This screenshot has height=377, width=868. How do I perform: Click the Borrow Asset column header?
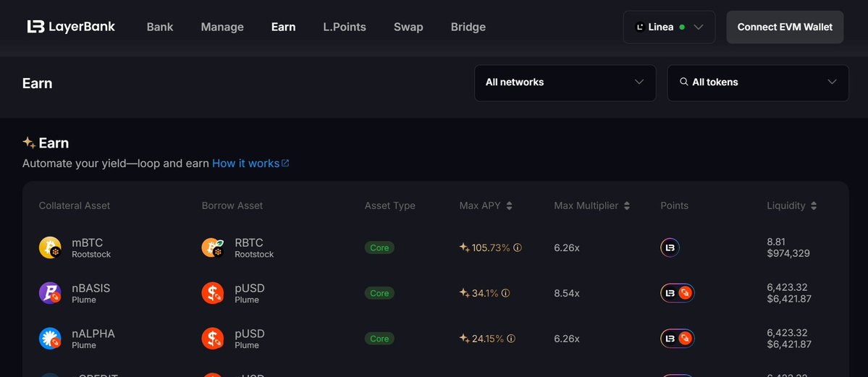[232, 206]
